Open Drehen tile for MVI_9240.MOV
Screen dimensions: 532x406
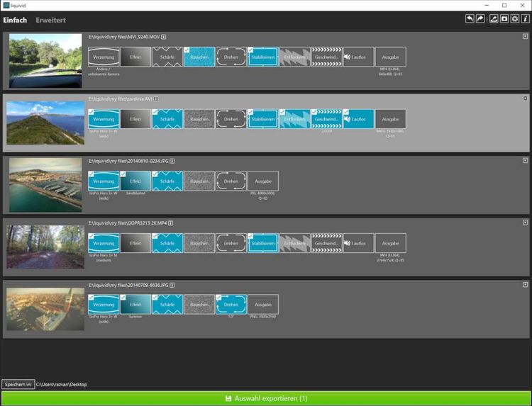(x=231, y=57)
